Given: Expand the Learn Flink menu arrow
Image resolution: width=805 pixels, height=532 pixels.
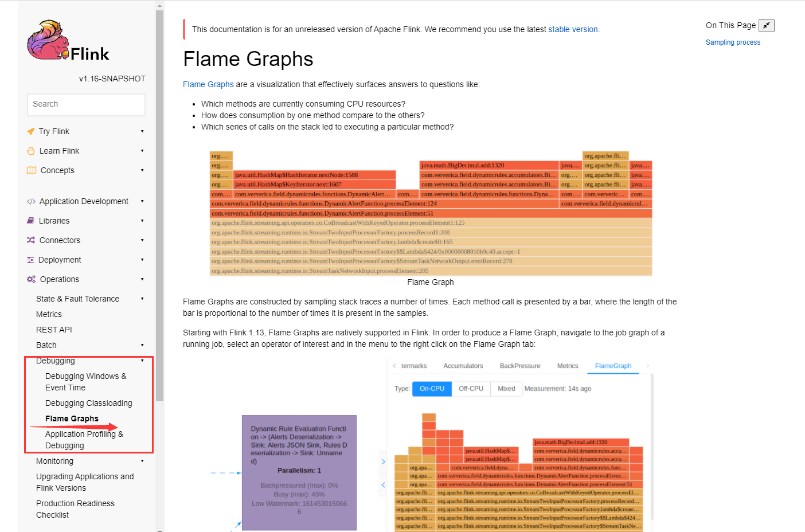Looking at the screenshot, I should [x=142, y=151].
